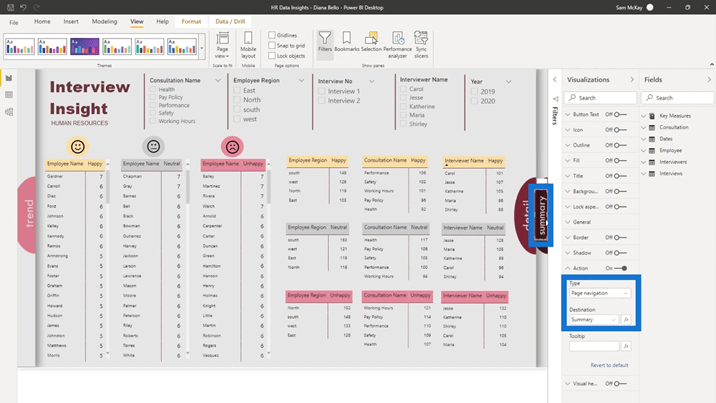Image resolution: width=716 pixels, height=403 pixels.
Task: Check Health in Consultation Name slicer
Action: [x=153, y=89]
